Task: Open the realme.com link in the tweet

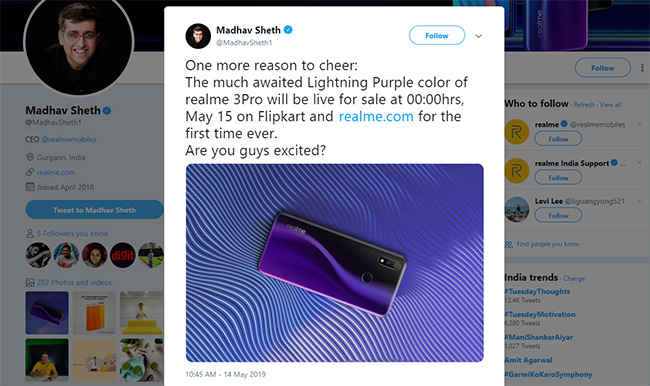Action: [376, 116]
